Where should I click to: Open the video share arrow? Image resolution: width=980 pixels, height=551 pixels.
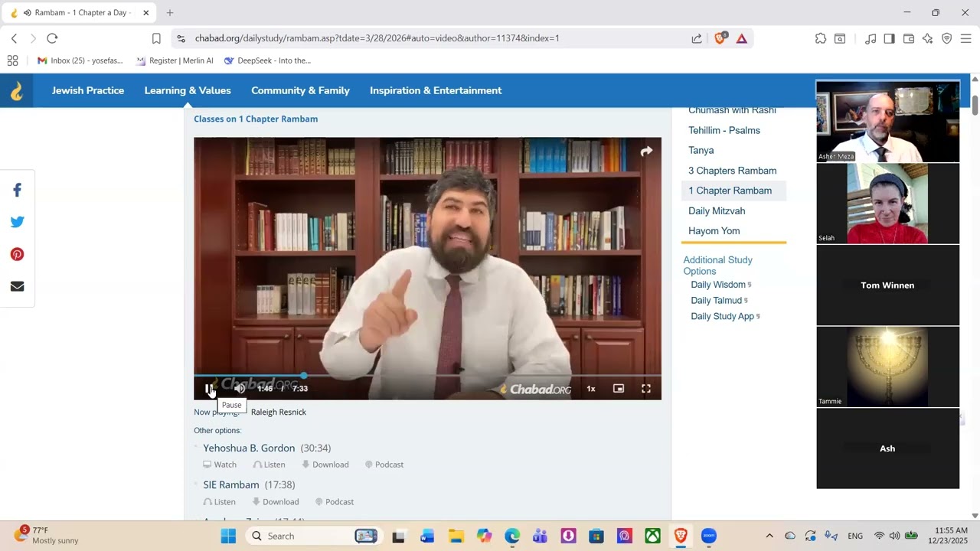point(646,152)
